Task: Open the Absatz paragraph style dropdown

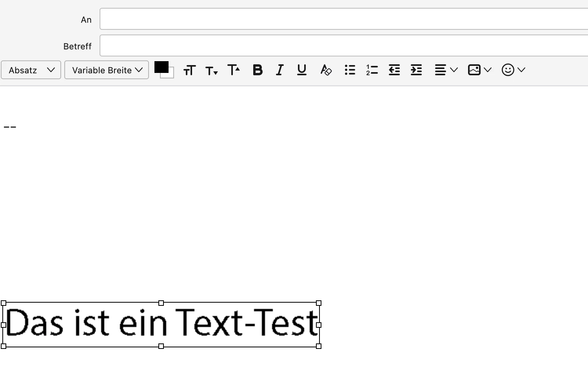Action: coord(31,70)
